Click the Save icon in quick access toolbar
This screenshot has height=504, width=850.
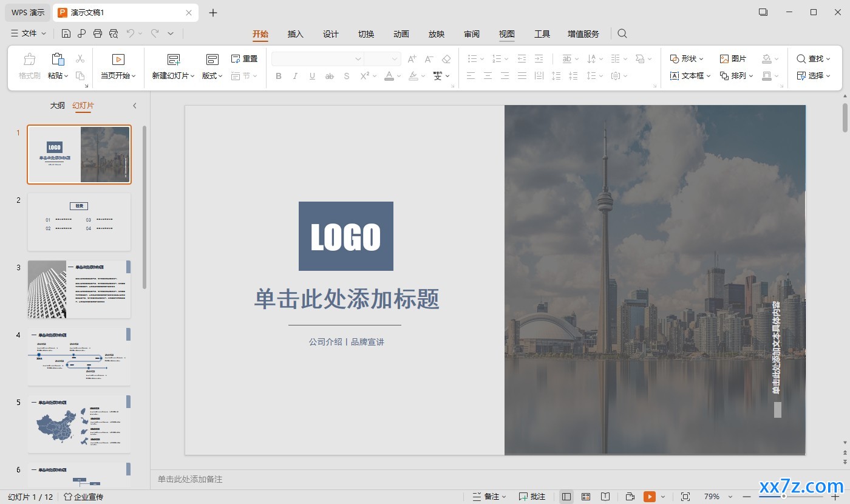coord(66,34)
